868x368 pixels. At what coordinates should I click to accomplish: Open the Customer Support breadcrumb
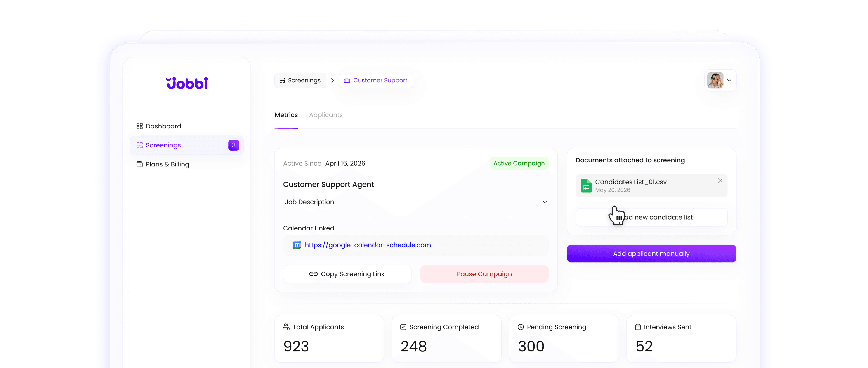376,80
